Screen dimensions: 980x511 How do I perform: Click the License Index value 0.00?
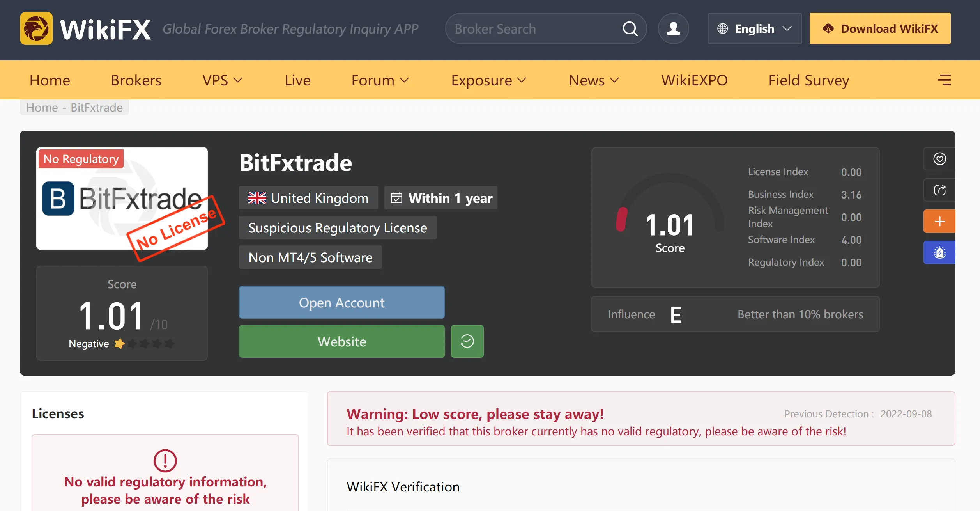[851, 172]
